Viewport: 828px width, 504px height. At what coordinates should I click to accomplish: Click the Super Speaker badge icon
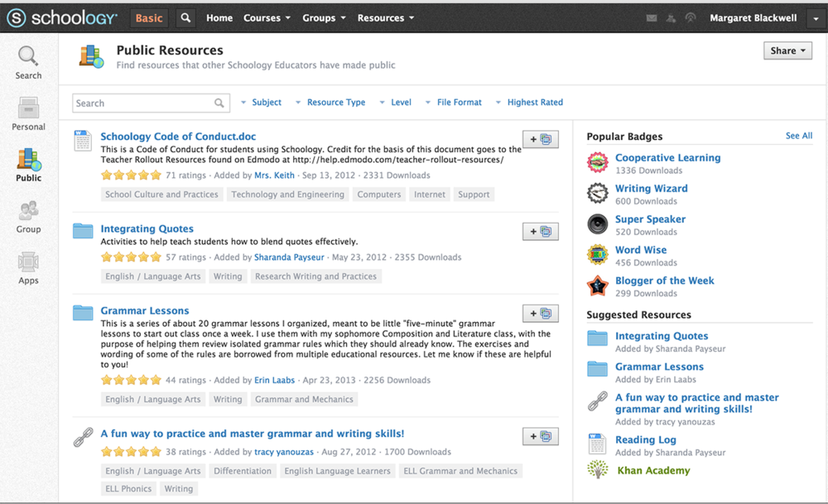coord(598,223)
